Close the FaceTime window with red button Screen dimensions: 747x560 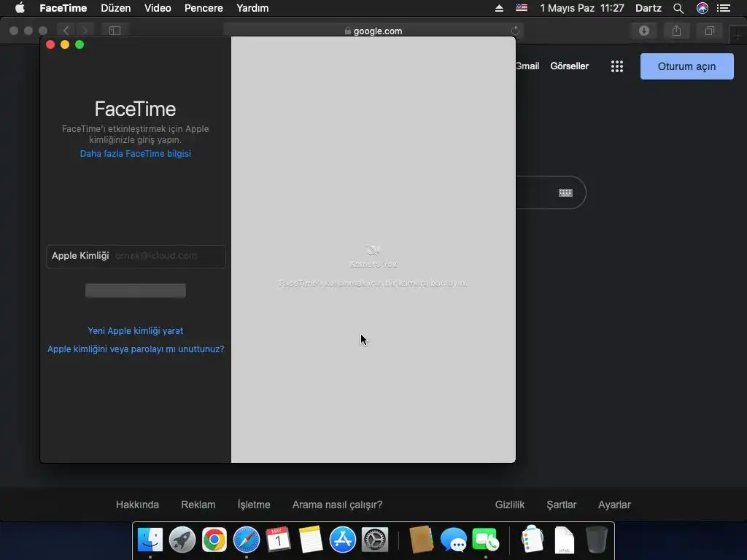point(50,44)
